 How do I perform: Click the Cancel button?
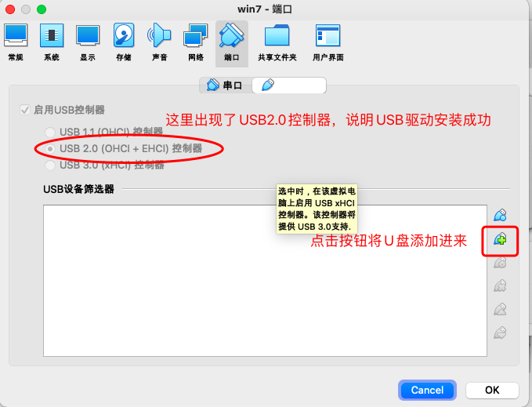coord(427,390)
